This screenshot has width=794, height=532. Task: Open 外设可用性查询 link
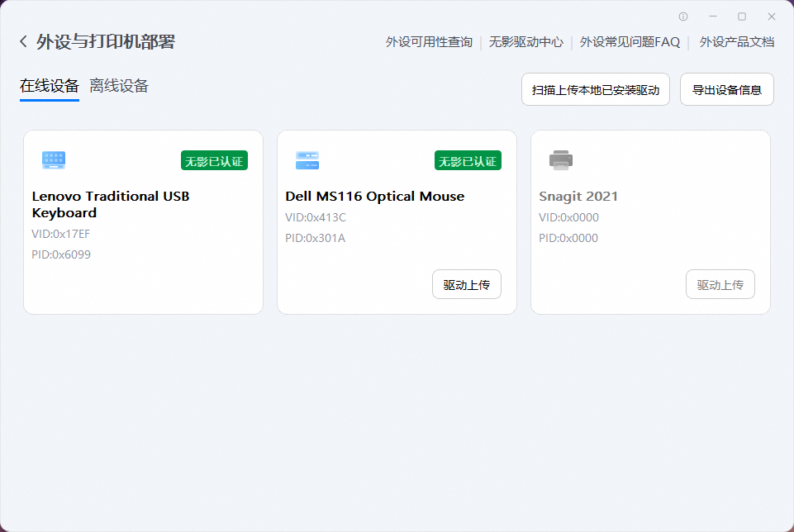[429, 42]
